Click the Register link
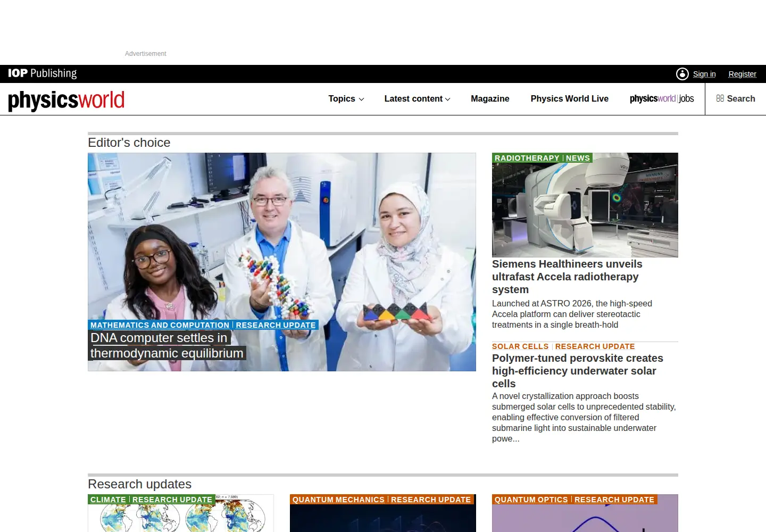766x532 pixels. click(x=742, y=74)
